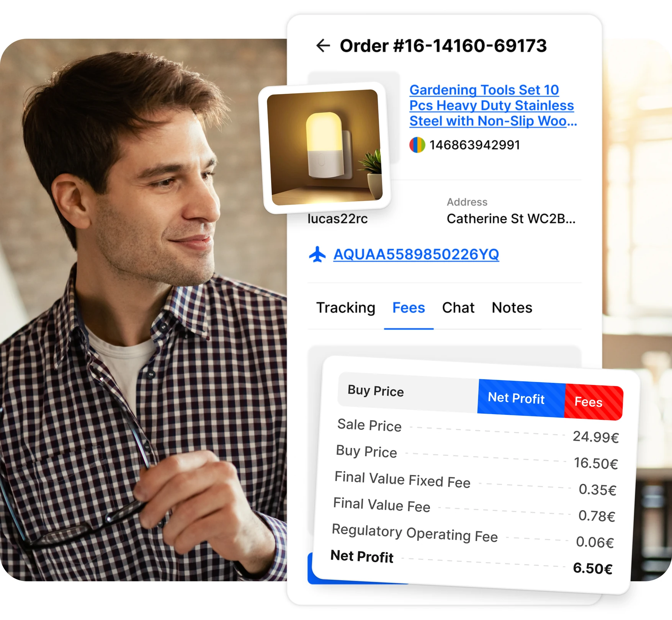Open the Gardening Tools Set product link

[x=493, y=105]
